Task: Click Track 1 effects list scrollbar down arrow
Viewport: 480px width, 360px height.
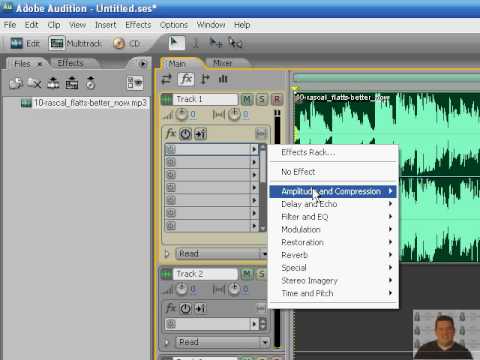Action: click(x=263, y=228)
